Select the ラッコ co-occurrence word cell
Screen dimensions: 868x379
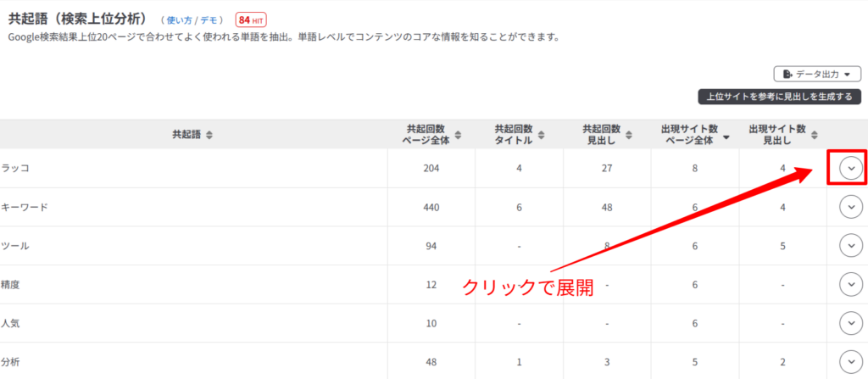click(x=15, y=169)
